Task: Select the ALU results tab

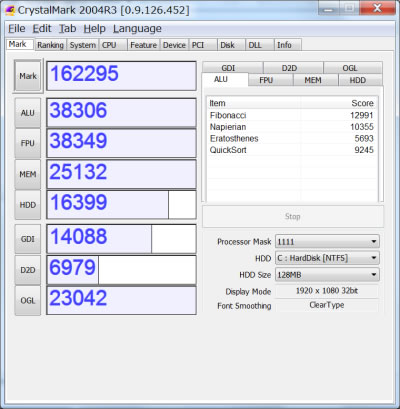Action: (225, 79)
